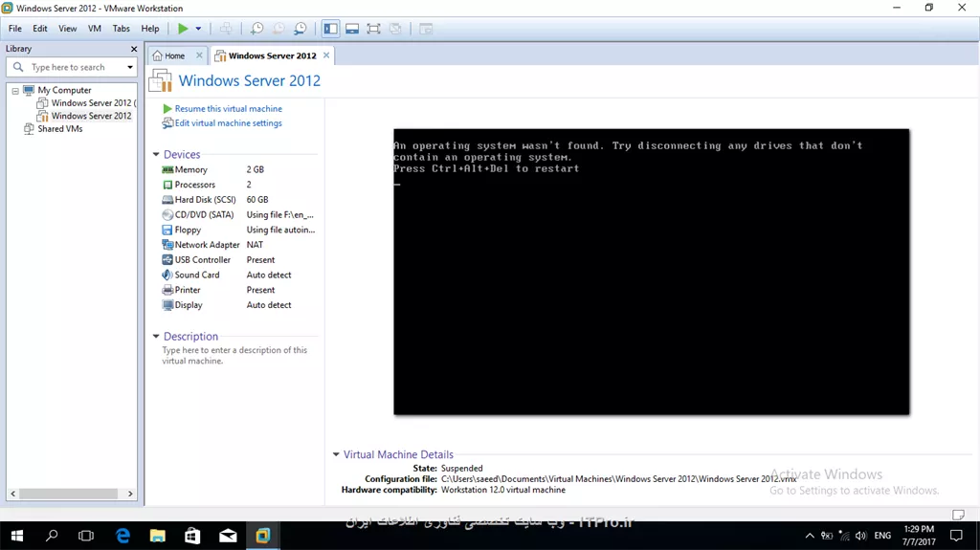Click the NAT network adapter value
The height and width of the screenshot is (550, 980).
(255, 244)
